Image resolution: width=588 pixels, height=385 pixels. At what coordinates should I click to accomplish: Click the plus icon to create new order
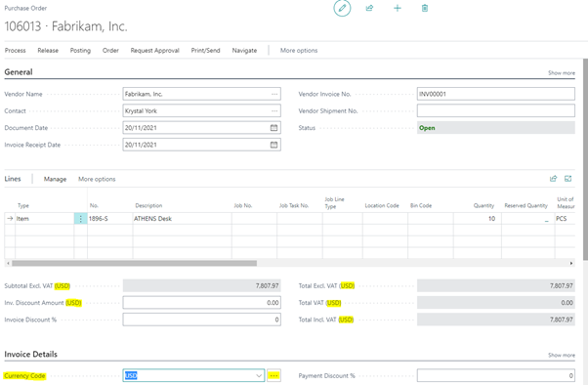point(398,8)
